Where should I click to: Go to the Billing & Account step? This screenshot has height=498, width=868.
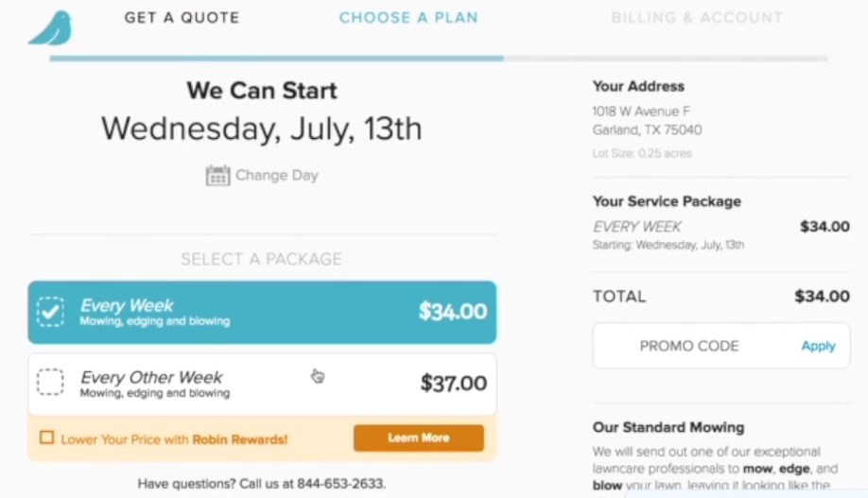[697, 18]
